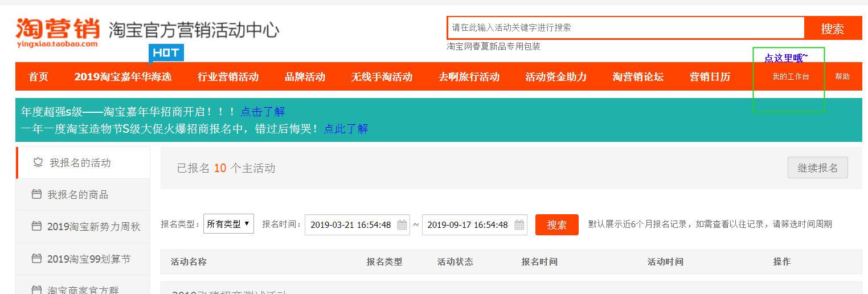The height and width of the screenshot is (294, 868).
Task: Click the icon beside 2019淘宝99划算节
Action: (x=36, y=259)
